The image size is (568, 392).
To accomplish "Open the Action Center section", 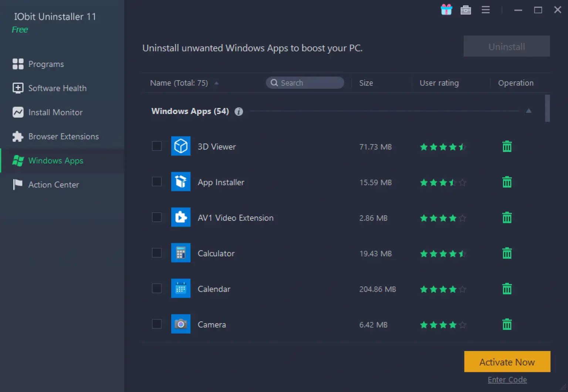I will coord(62,185).
